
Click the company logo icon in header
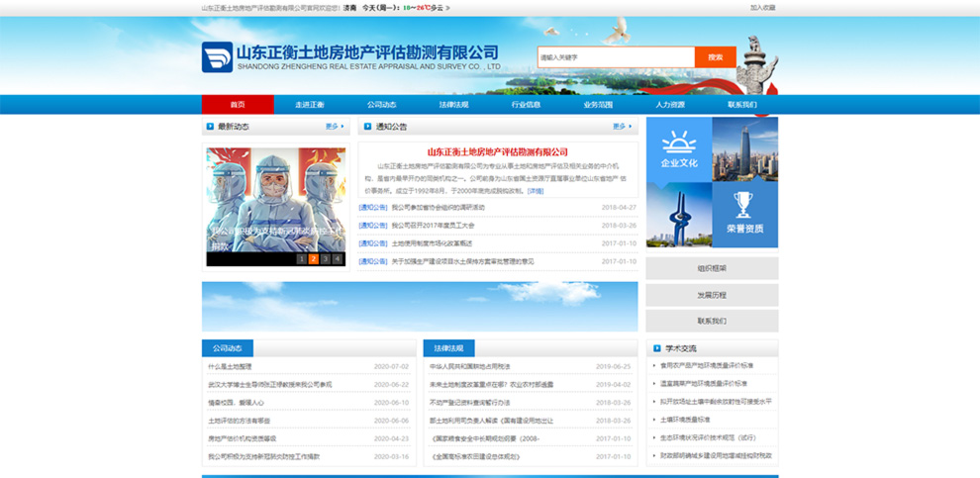[x=217, y=56]
